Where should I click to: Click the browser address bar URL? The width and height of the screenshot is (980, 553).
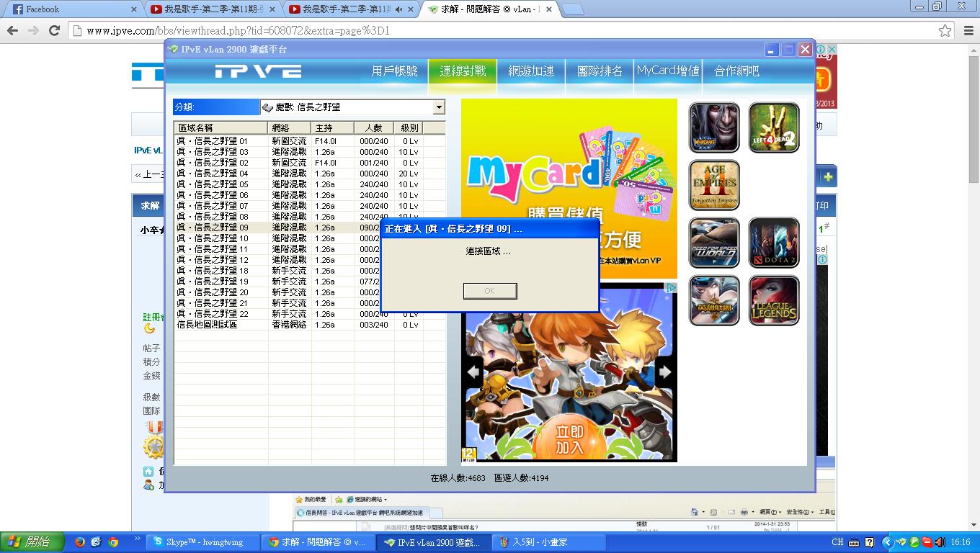tap(238, 31)
